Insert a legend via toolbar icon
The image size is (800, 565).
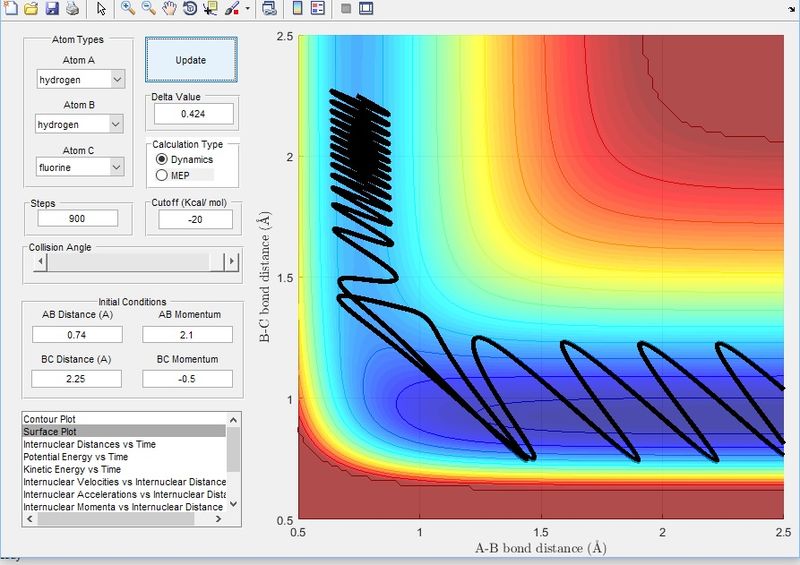pyautogui.click(x=318, y=8)
